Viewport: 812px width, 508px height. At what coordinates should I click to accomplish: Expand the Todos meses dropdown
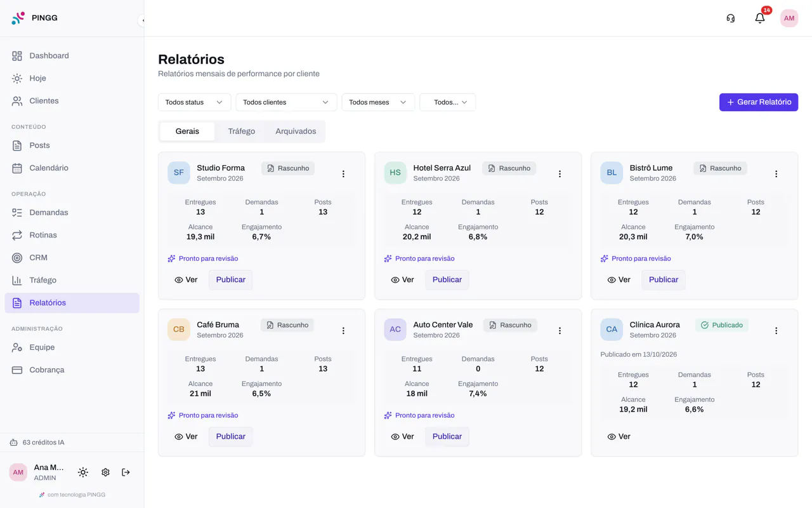coord(378,102)
